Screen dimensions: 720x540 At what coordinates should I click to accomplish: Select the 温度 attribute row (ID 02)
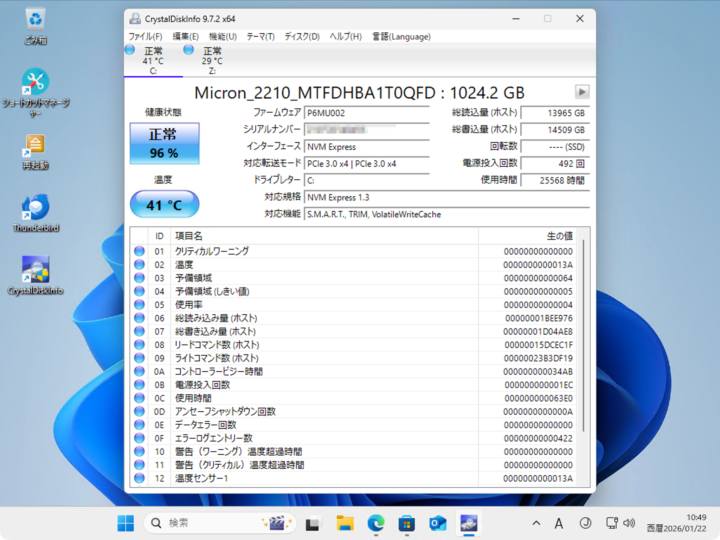[x=300, y=264]
